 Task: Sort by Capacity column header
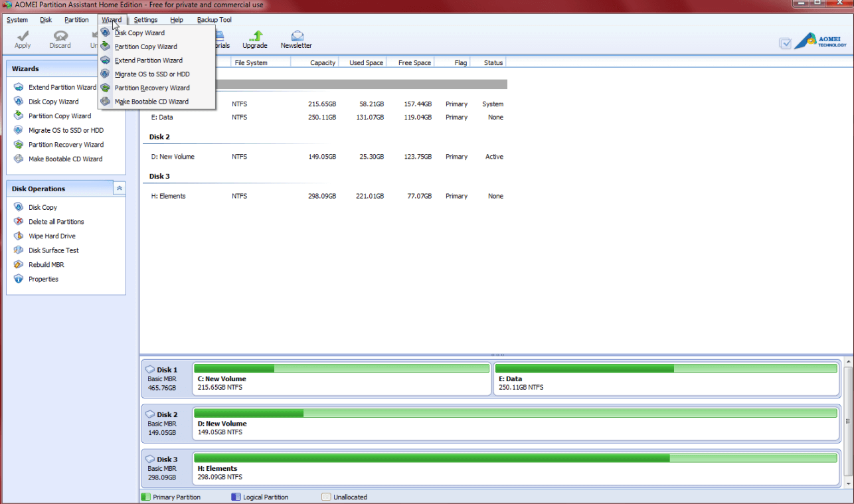[315, 62]
